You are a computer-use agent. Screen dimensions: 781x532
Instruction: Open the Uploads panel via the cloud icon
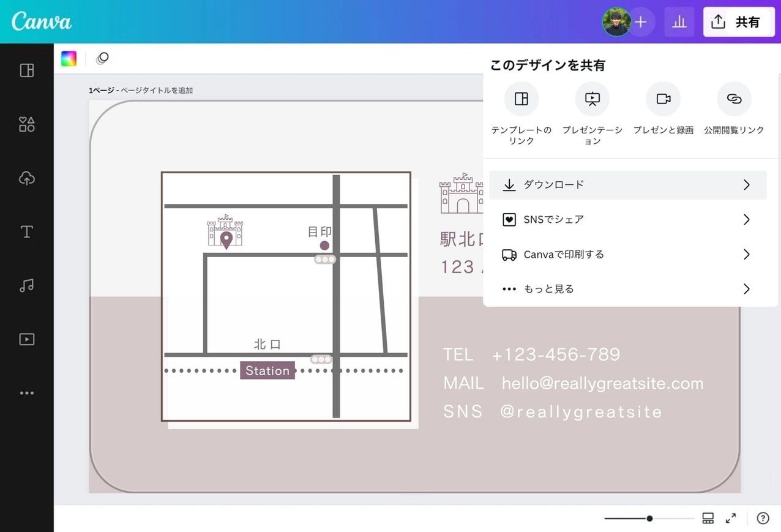[x=27, y=178]
